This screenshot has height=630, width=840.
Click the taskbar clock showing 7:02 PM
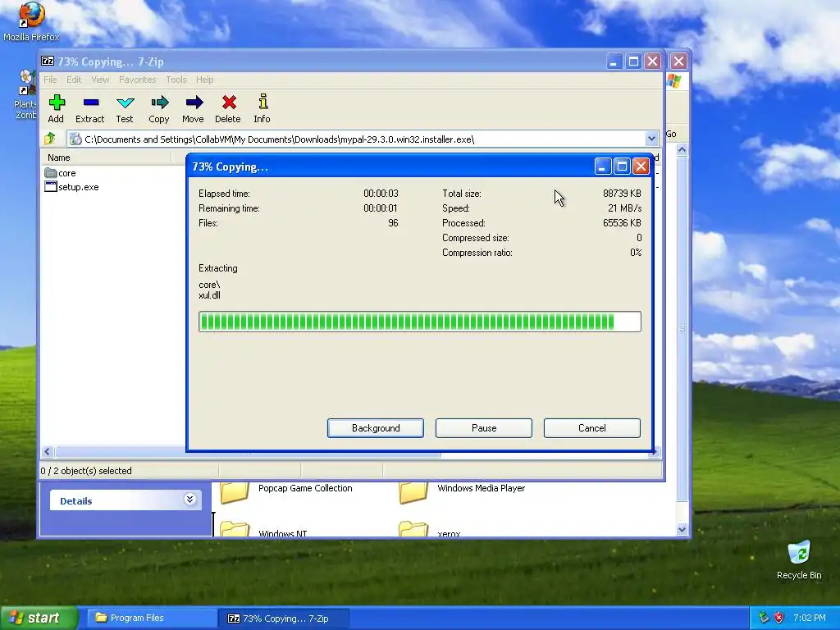click(x=809, y=618)
